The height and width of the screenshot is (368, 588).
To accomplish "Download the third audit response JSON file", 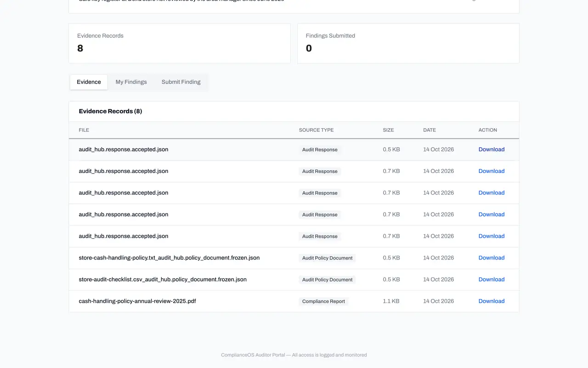I will 492,193.
